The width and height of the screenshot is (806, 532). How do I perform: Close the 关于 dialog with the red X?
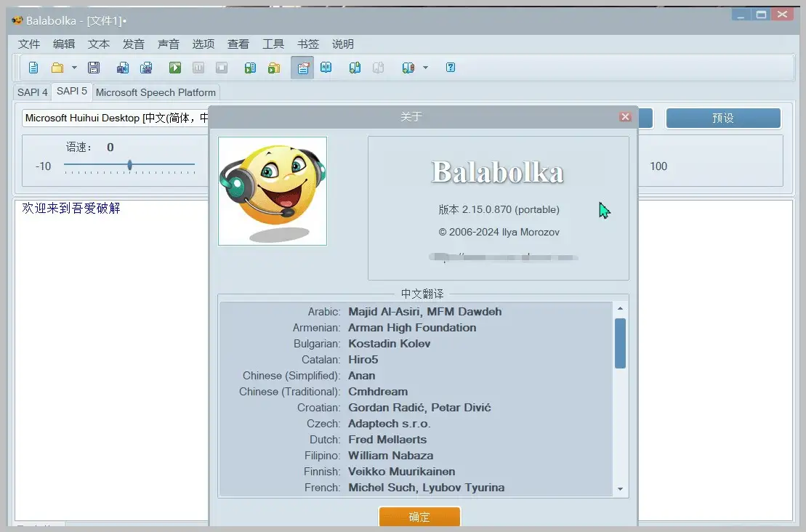pos(625,117)
